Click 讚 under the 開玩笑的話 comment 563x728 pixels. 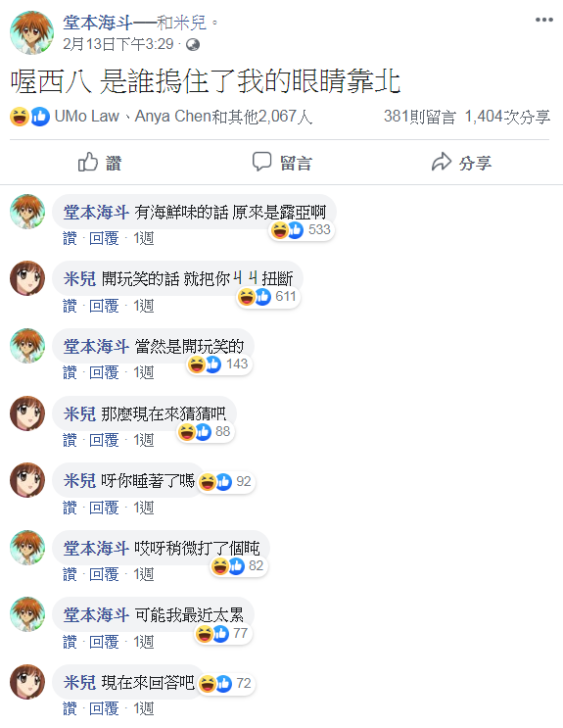70,306
